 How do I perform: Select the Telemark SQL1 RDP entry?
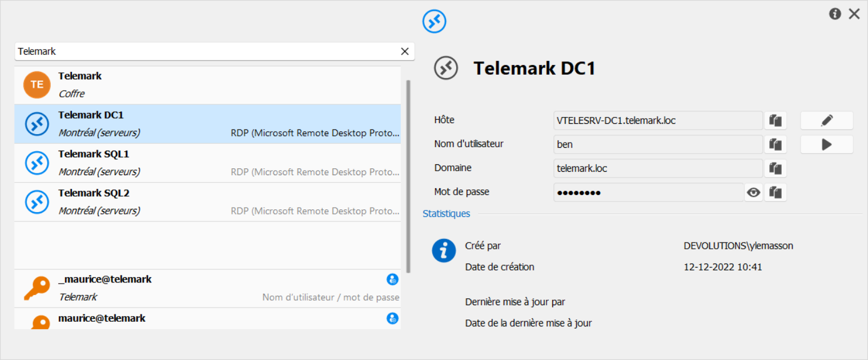(x=207, y=163)
